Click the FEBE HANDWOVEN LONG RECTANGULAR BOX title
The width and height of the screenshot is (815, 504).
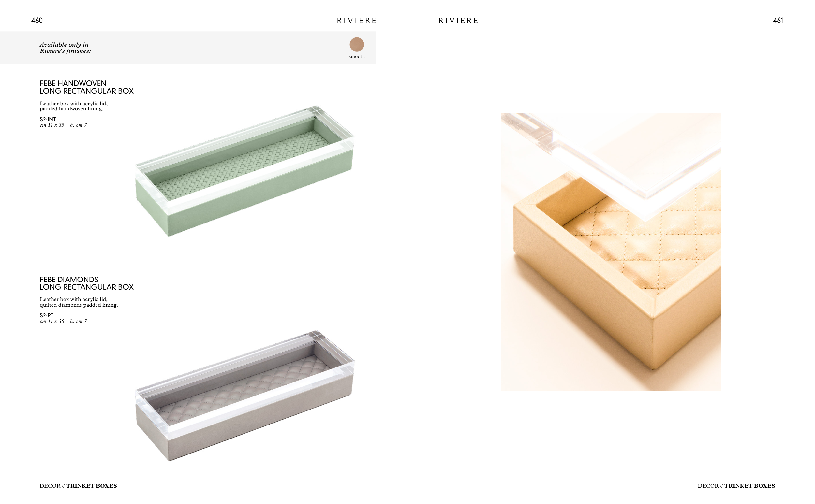[x=87, y=87]
